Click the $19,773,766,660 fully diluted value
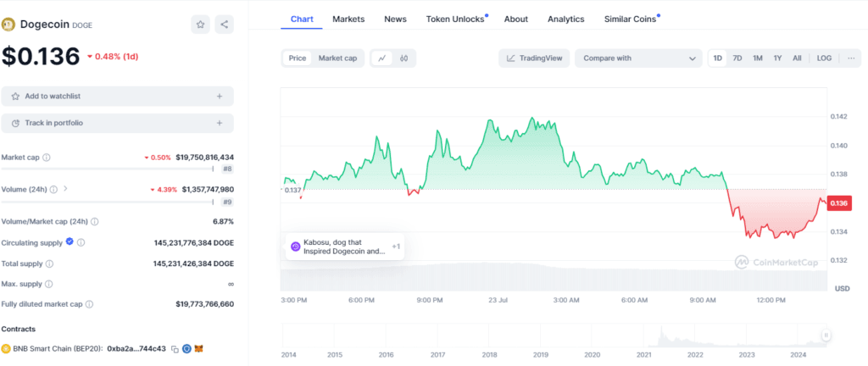868x366 pixels. (205, 305)
